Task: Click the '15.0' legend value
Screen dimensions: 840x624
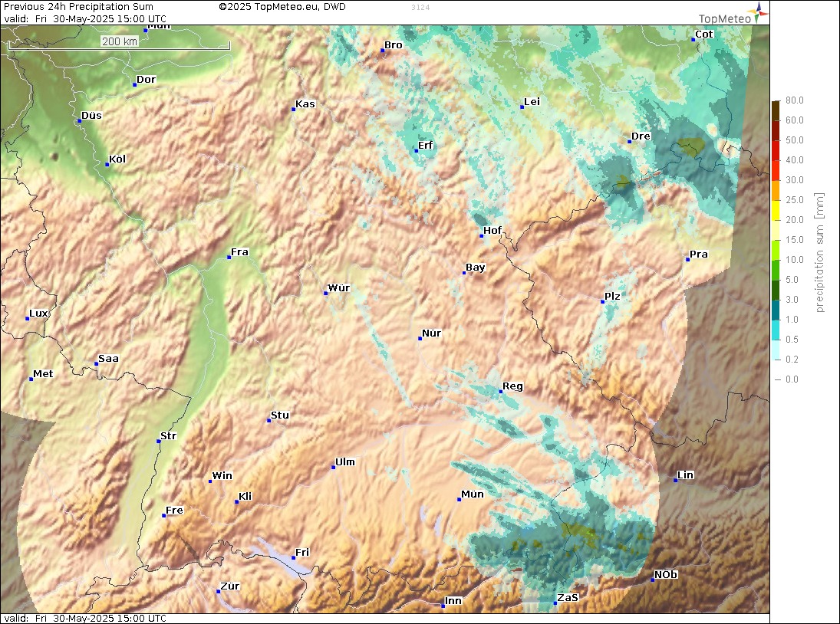Action: pos(795,240)
